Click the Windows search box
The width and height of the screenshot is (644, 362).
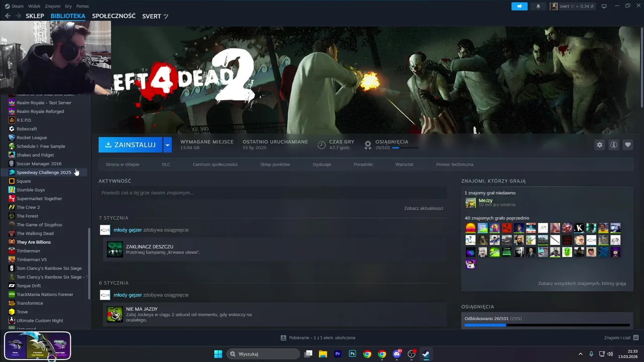pos(263,354)
